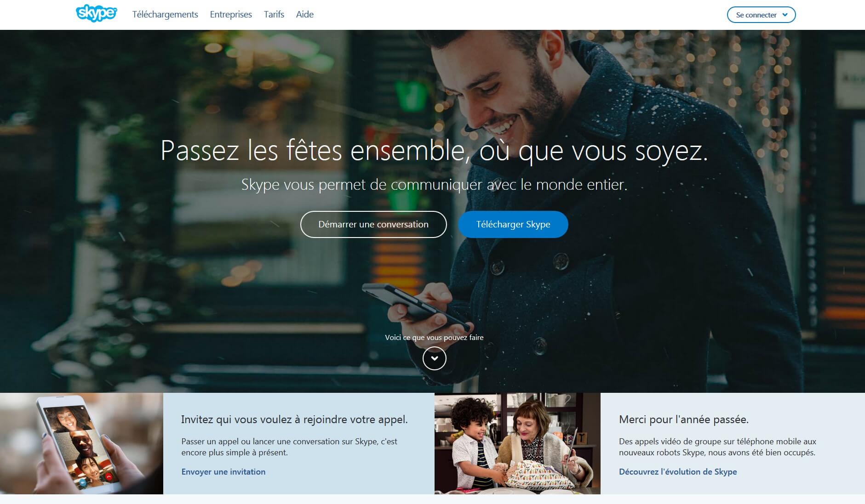The height and width of the screenshot is (504, 865).
Task: Click the Passez les fêtes ensemble headline
Action: click(434, 151)
